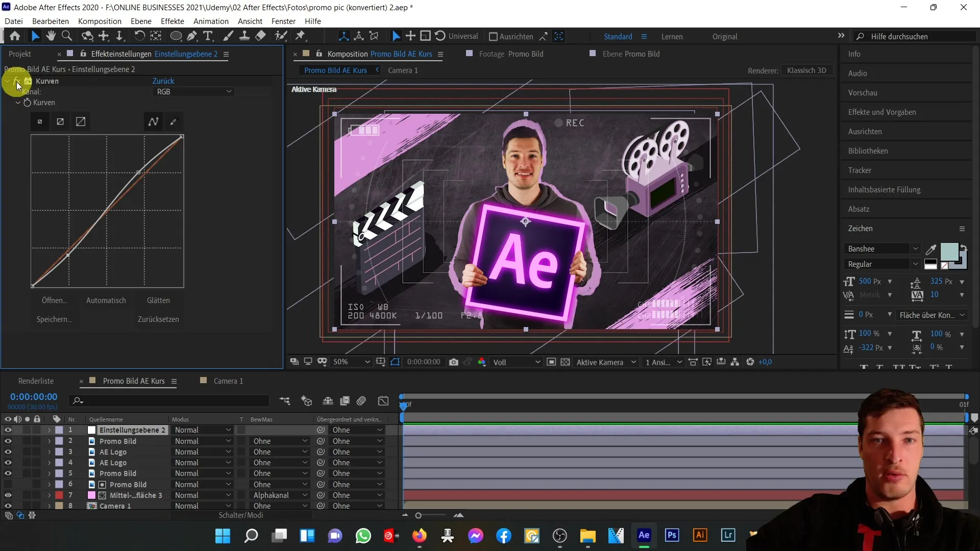The width and height of the screenshot is (980, 551).
Task: Toggle visibility of Mittel--fläche 3 layer
Action: 8,494
